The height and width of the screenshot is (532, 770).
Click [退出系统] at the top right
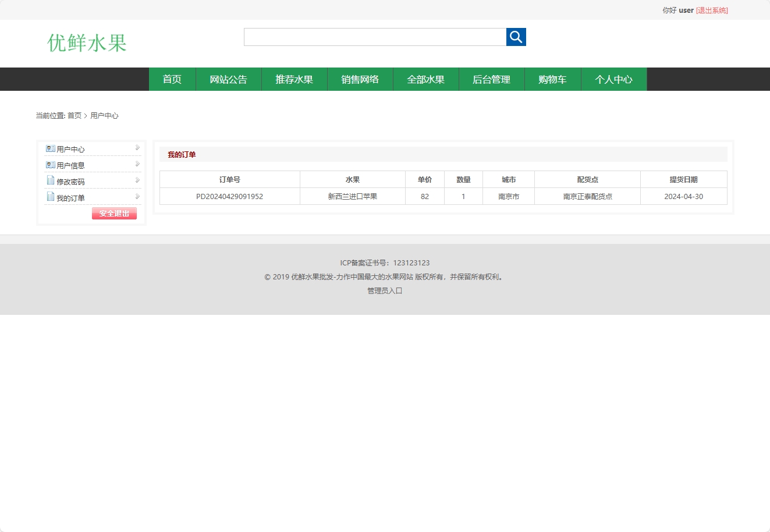[712, 10]
